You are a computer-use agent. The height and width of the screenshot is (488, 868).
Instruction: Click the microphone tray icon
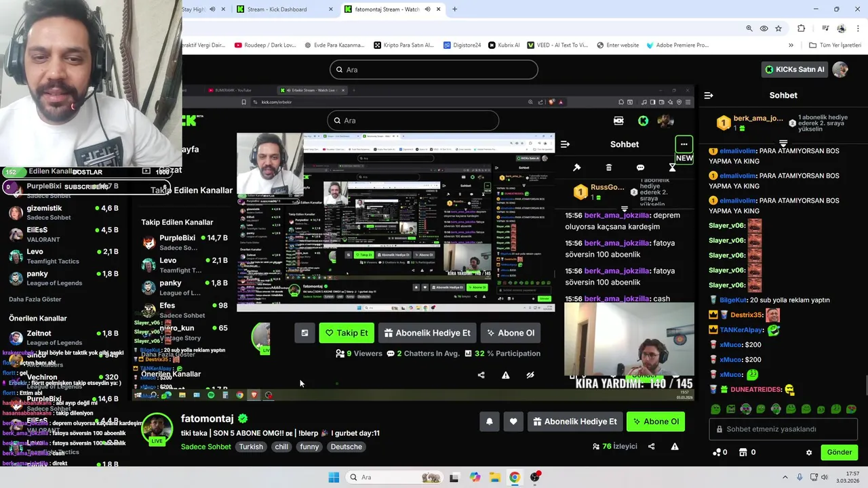click(x=800, y=477)
